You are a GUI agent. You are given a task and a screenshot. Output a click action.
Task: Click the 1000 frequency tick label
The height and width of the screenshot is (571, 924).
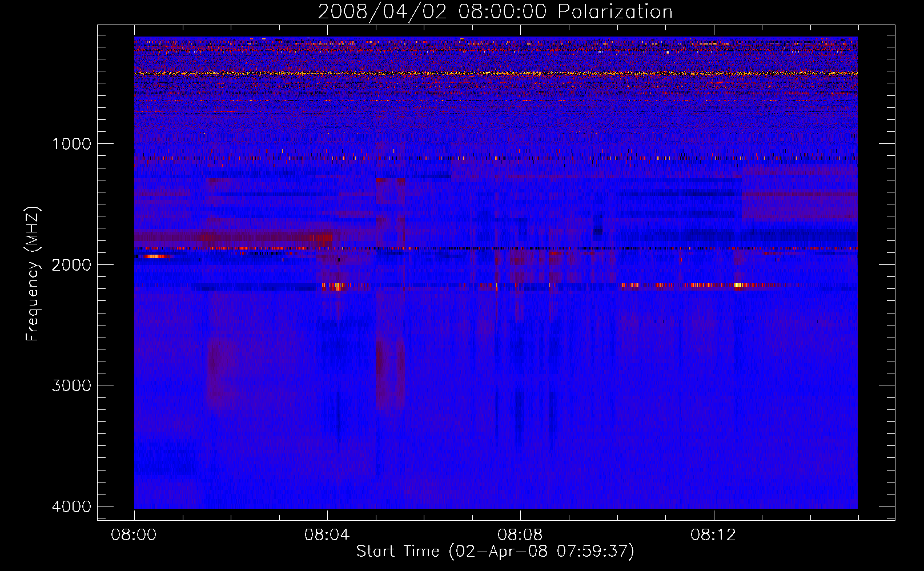click(x=71, y=143)
